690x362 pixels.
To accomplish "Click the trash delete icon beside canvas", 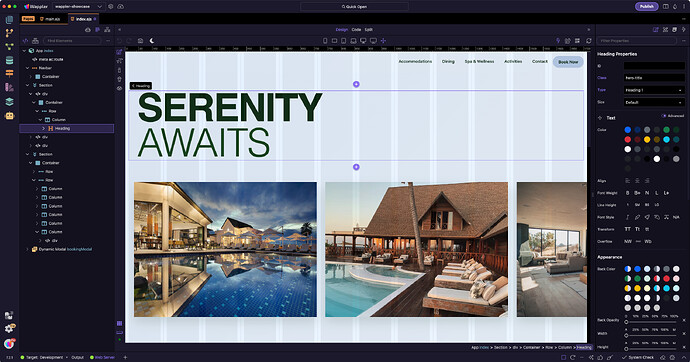I will coord(119,79).
